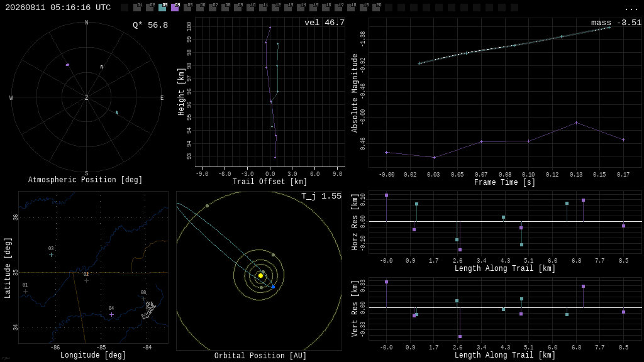The image size is (644, 362).
Task: Select station 03 teal cross on map
Action: point(51,255)
